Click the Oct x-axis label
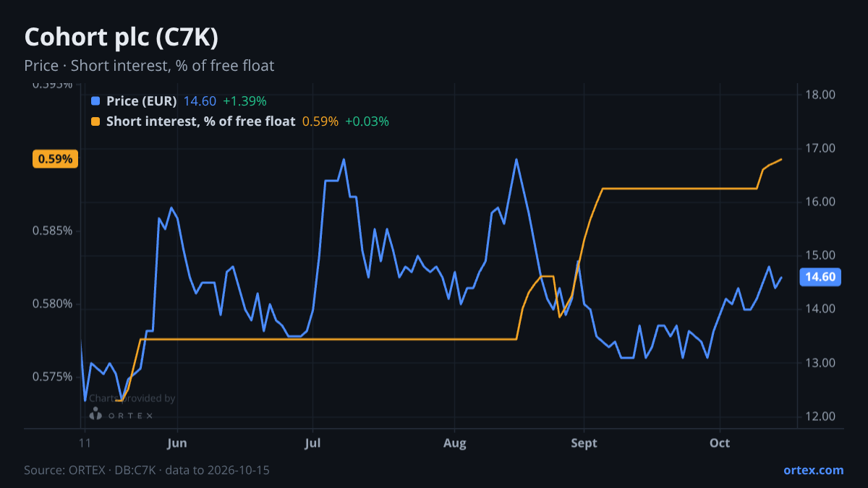The image size is (868, 488). pos(720,443)
